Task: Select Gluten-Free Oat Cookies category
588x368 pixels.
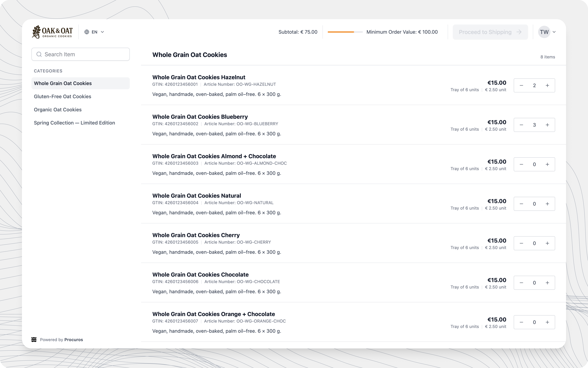Action: pyautogui.click(x=62, y=96)
